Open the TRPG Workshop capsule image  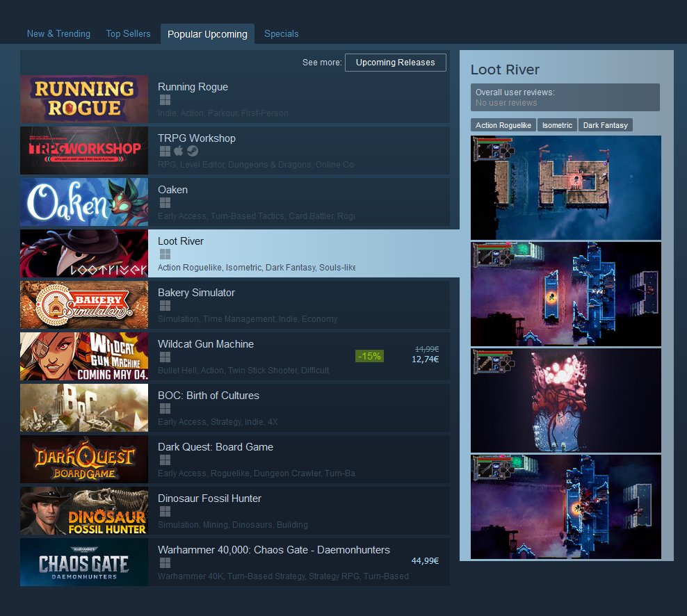point(84,151)
